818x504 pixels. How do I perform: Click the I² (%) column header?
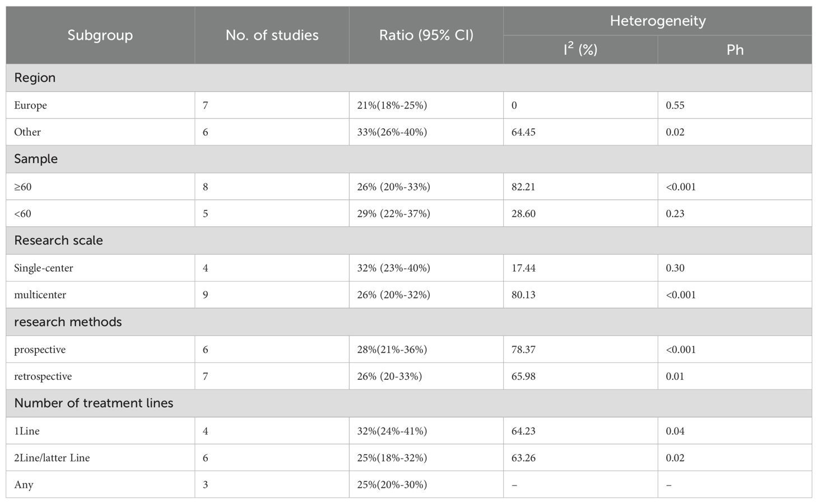pos(580,50)
